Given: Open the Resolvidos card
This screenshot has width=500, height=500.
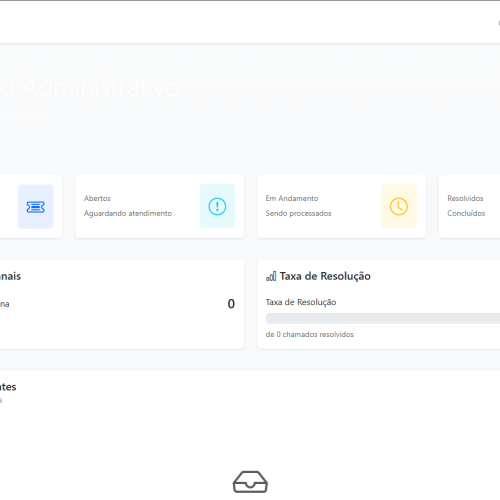Looking at the screenshot, I should (469, 207).
